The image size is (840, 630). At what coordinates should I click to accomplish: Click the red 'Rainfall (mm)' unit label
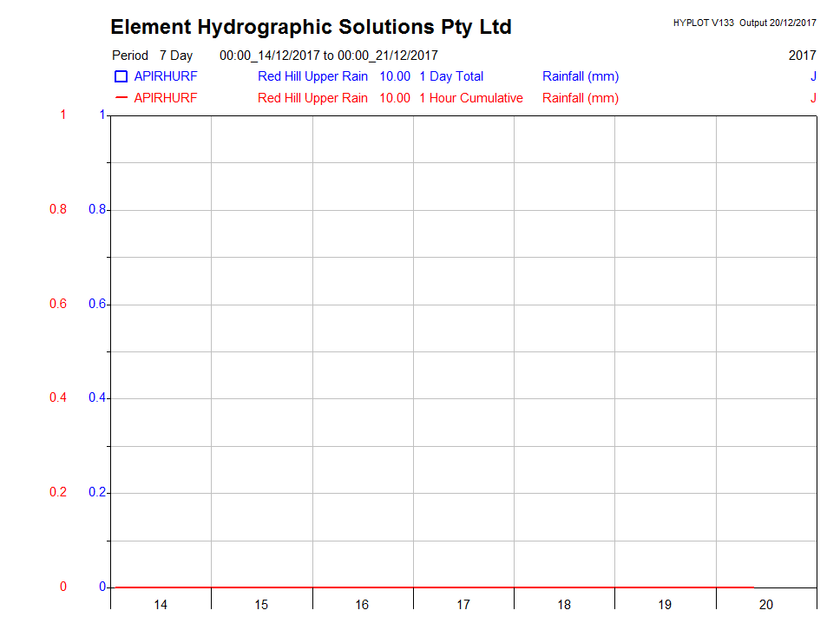pos(581,98)
